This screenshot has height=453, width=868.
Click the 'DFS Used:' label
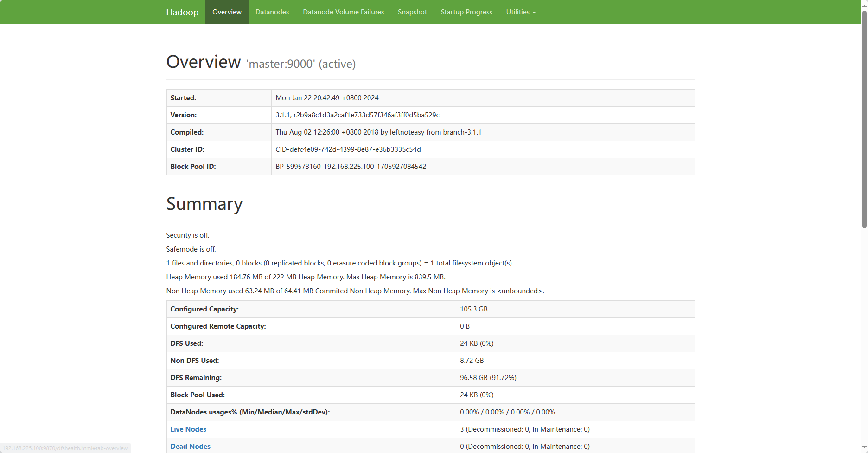coord(186,343)
